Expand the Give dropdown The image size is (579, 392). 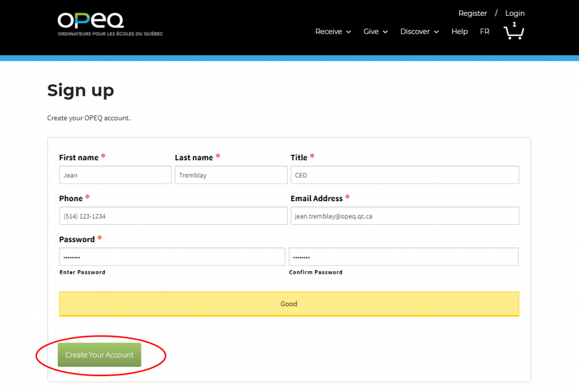click(375, 32)
